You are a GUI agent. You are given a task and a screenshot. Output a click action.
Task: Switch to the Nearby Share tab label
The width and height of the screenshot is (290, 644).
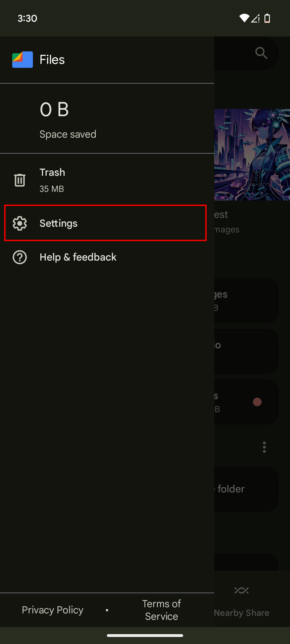tap(242, 613)
